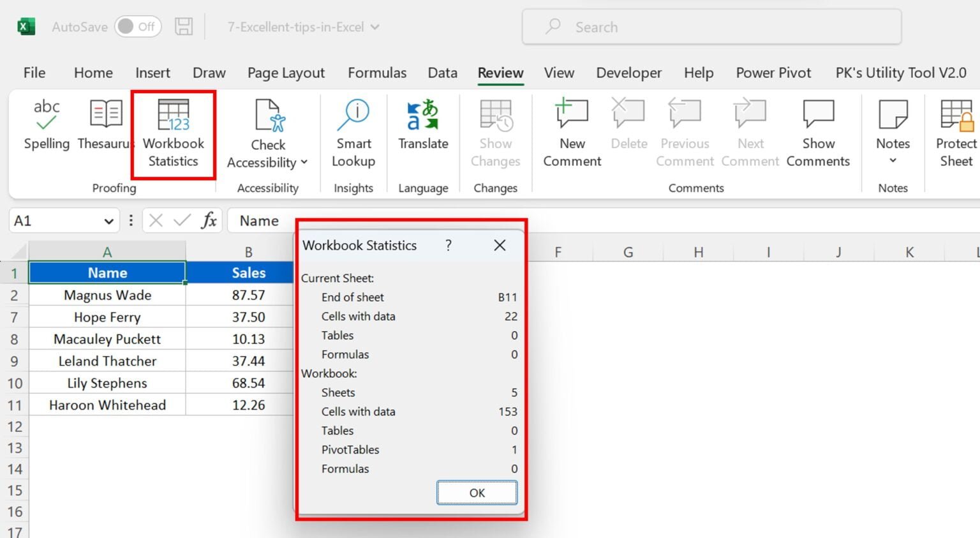
Task: Toggle AutoSave on
Action: coord(138,26)
